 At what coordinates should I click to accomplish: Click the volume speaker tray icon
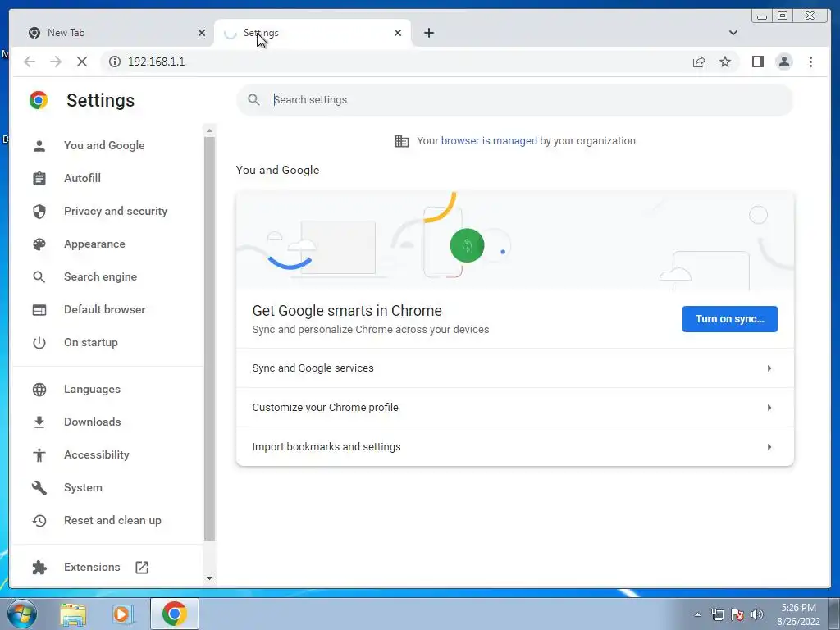pyautogui.click(x=757, y=614)
